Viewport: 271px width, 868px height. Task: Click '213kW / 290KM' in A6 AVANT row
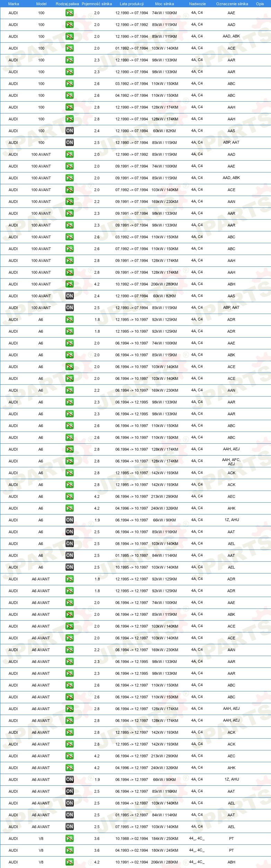coord(165,756)
